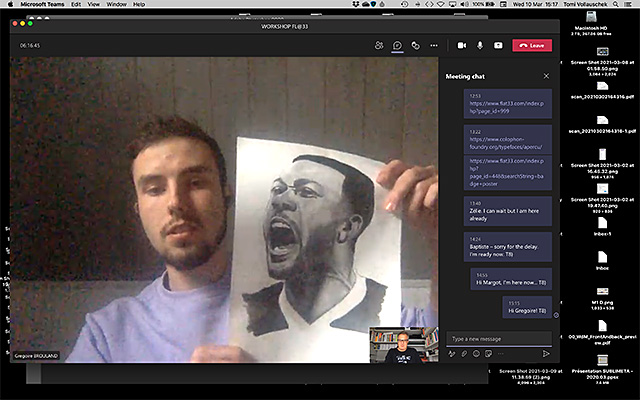This screenshot has width=640, height=400.
Task: Open the shield security menu bar icon
Action: coord(373,4)
